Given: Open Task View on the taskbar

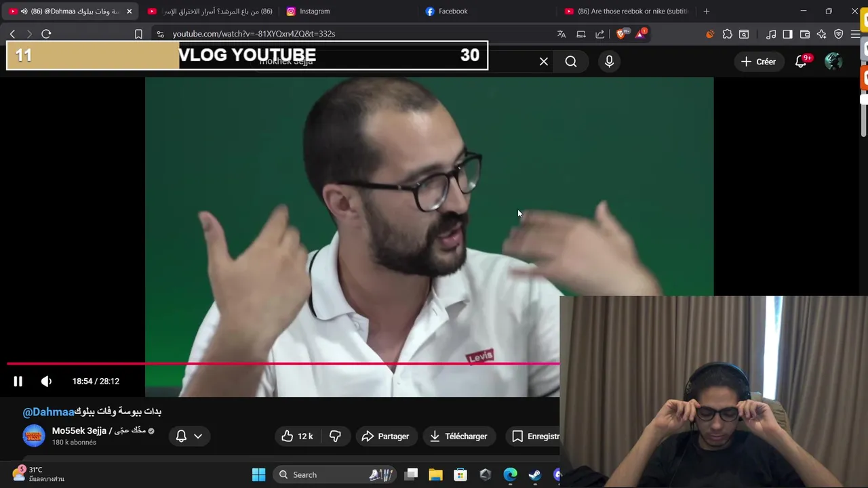Looking at the screenshot, I should (x=411, y=475).
